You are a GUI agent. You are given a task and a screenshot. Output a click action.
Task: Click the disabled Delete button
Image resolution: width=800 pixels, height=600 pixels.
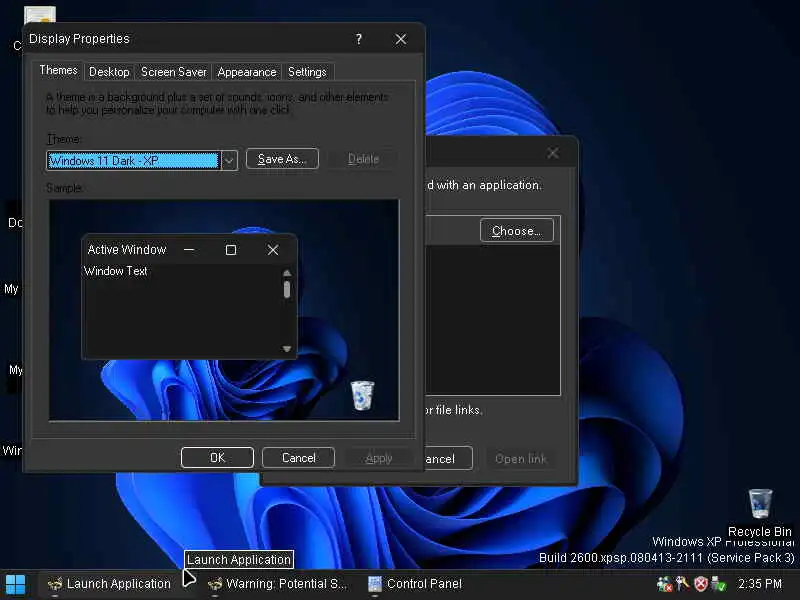coord(363,159)
